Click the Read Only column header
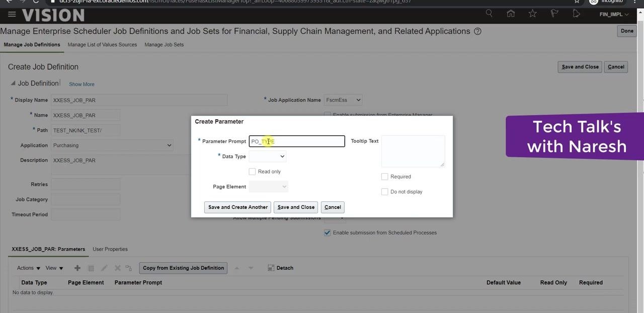Viewport: 644px width, 313px height. tap(553, 283)
